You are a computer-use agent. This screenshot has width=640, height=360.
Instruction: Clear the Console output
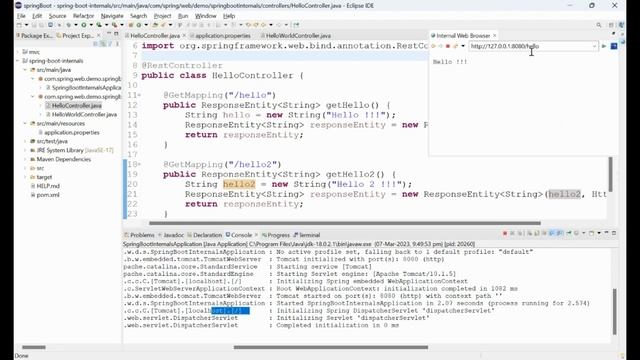coord(529,233)
